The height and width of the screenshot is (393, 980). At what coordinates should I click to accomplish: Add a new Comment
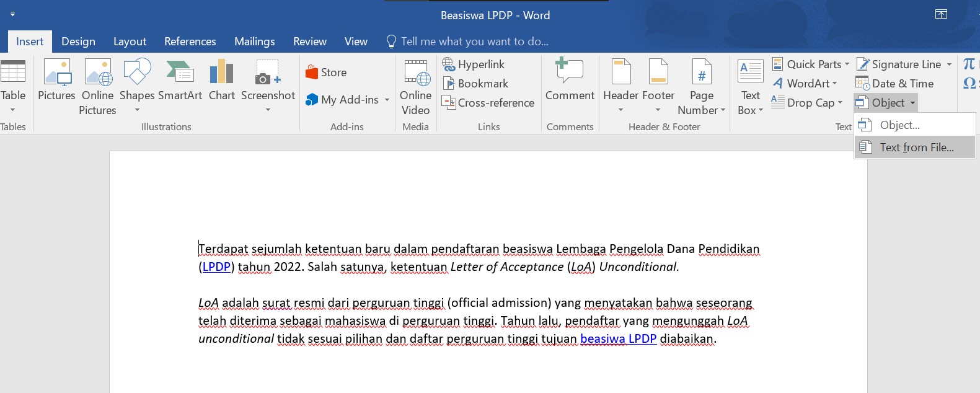coord(570,81)
